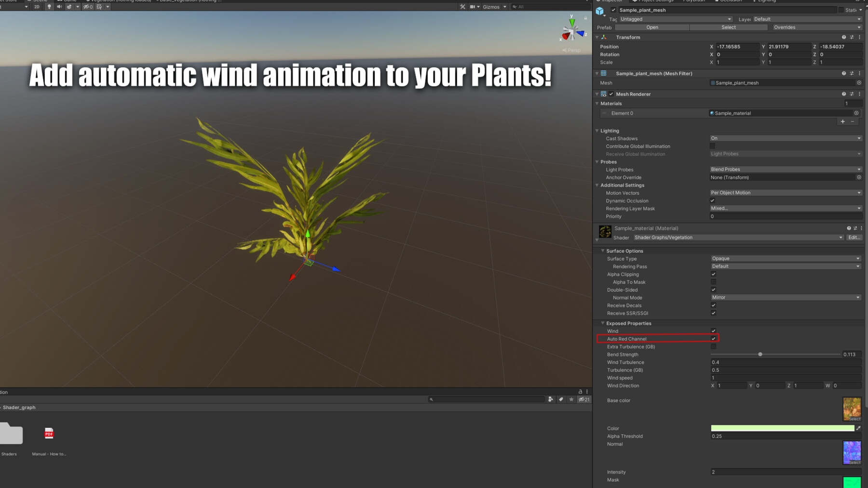Toggle Double-Sided checkbox
The width and height of the screenshot is (868, 488).
(713, 290)
